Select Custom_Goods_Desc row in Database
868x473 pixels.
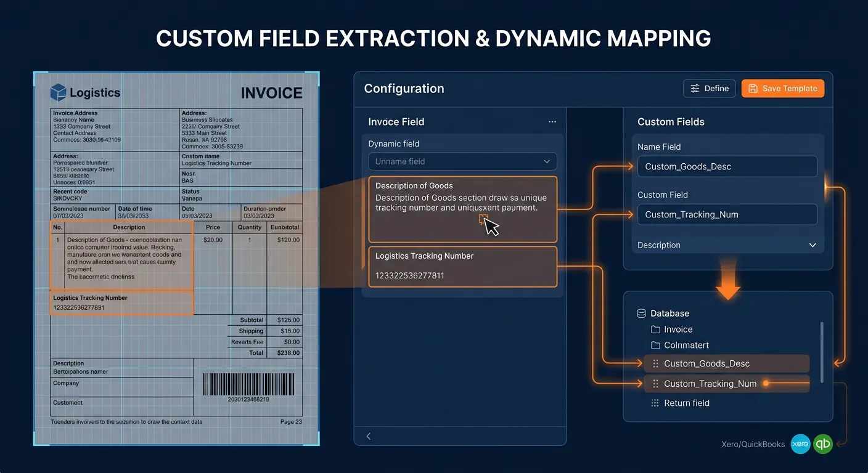tap(726, 363)
